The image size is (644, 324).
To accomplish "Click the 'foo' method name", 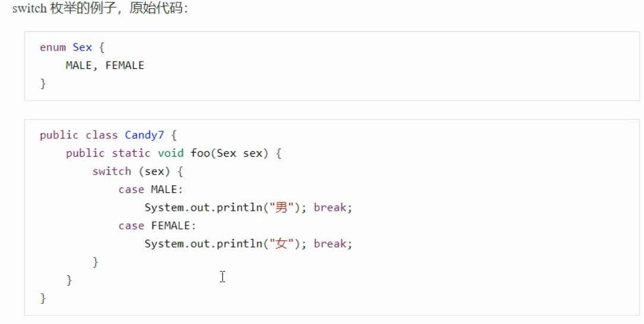I will click(x=201, y=153).
